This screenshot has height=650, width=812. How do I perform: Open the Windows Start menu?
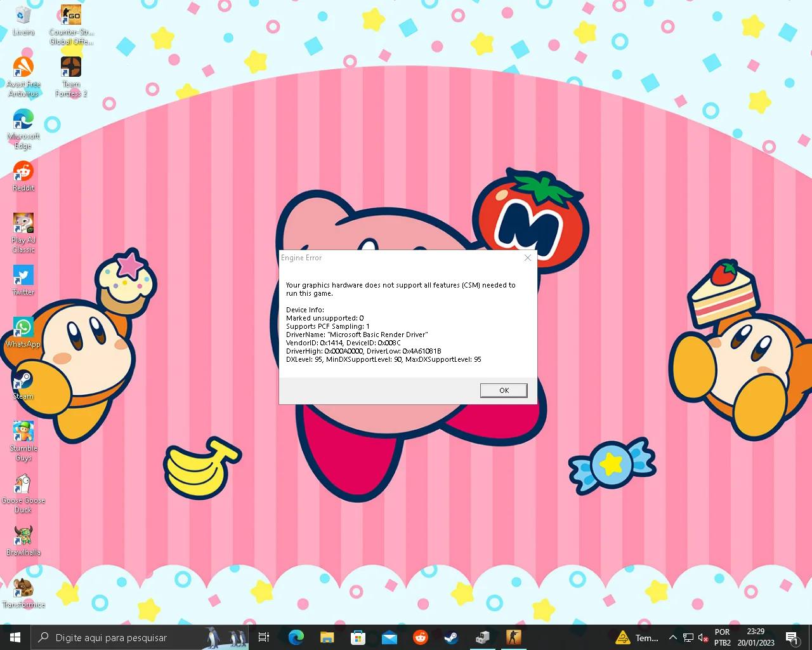(x=15, y=637)
